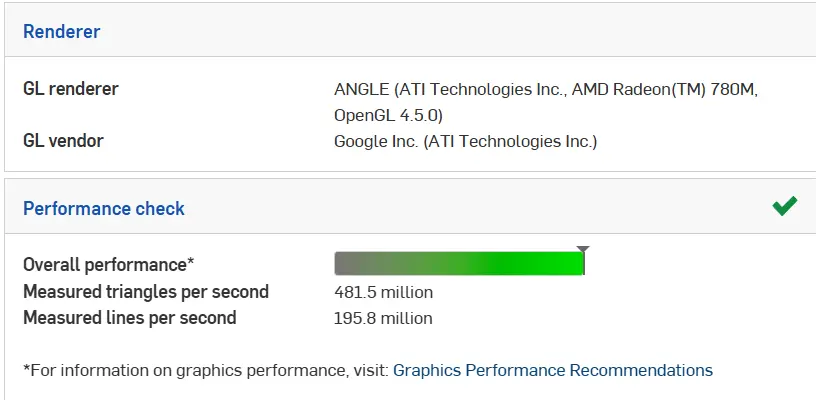Click the Overall performance* label
Image resolution: width=816 pixels, height=400 pixels.
[x=108, y=264]
